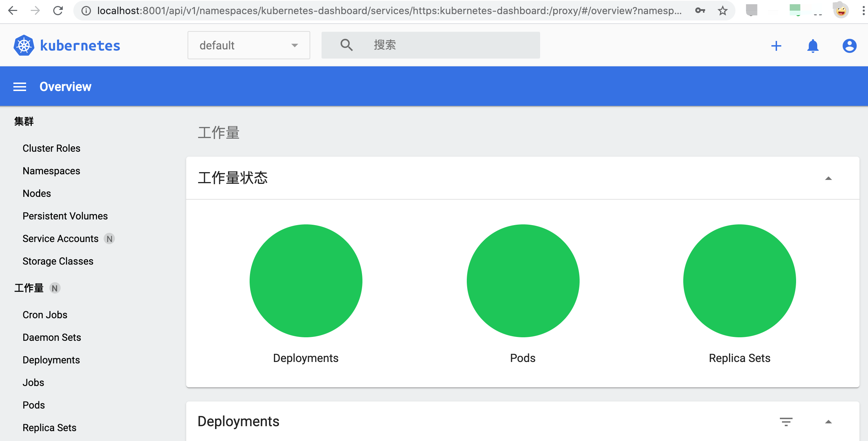Open the notifications bell
Screen dimensions: 868x441
coord(813,46)
